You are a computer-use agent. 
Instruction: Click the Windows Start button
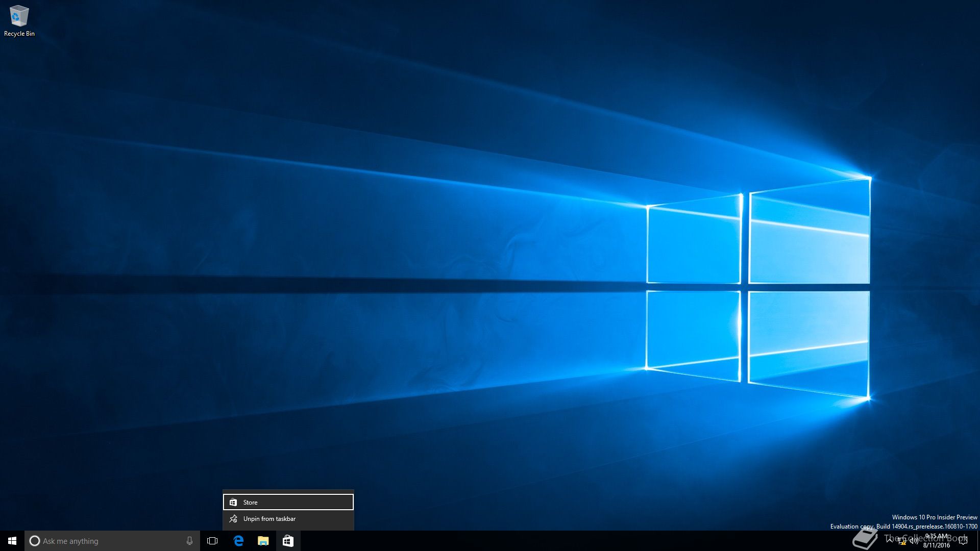pos(12,541)
